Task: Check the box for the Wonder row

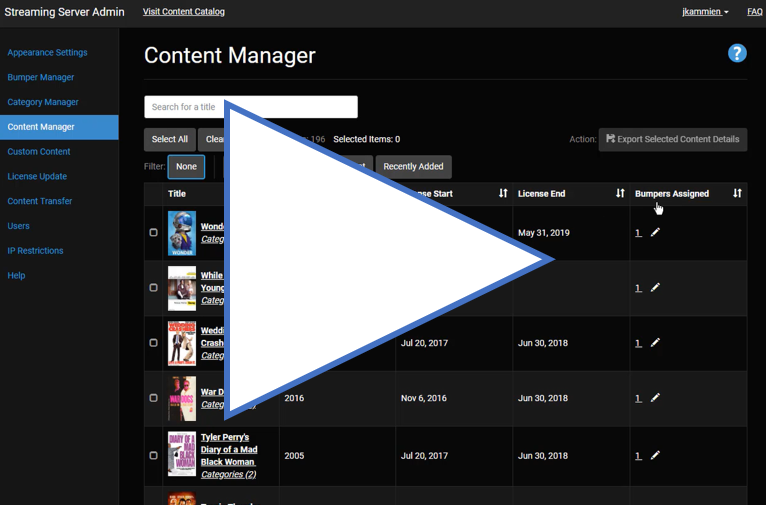Action: click(153, 232)
